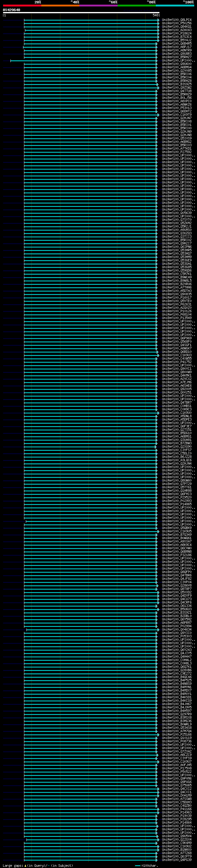The height and width of the screenshot is (868, 197).
Task: Select the UniRef100_B5Y4J2 label
Action: click(176, 40)
